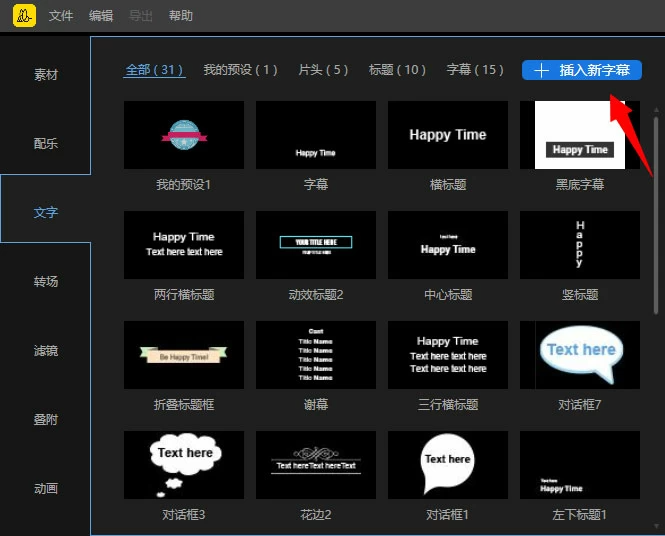The height and width of the screenshot is (536, 665).
Task: Switch to the 配乐 sidebar tab
Action: click(46, 143)
